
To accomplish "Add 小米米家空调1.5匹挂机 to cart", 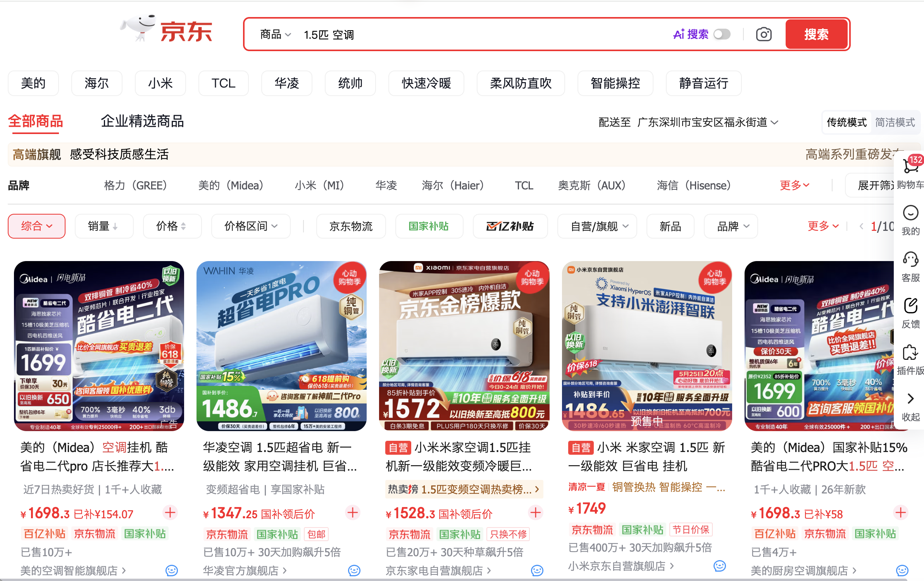I will [536, 513].
